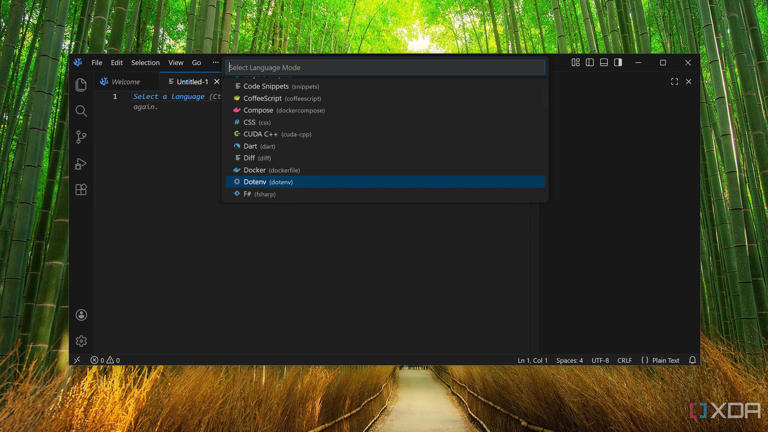Click line number 1 in the gutter
768x432 pixels.
(x=115, y=96)
